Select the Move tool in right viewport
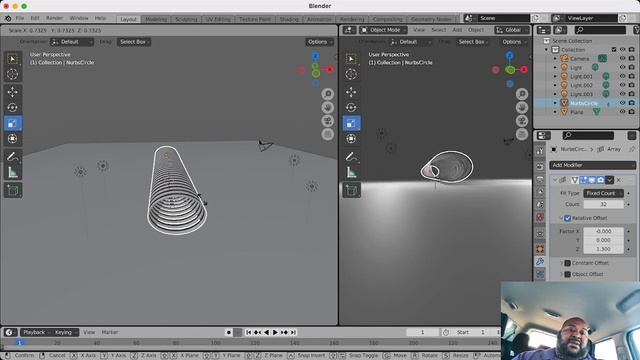Screen dimensions: 640x360 [x=351, y=92]
